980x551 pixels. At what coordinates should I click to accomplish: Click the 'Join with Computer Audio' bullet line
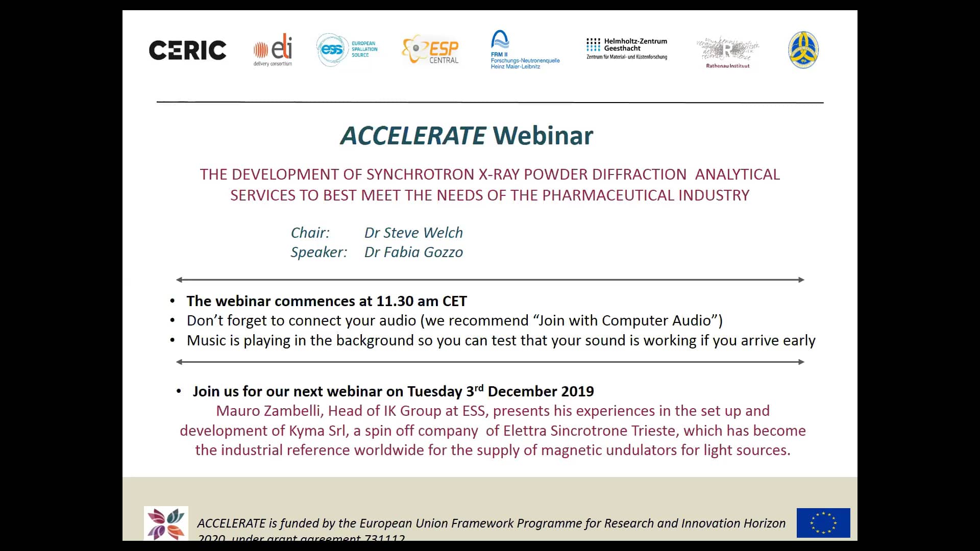tap(454, 320)
